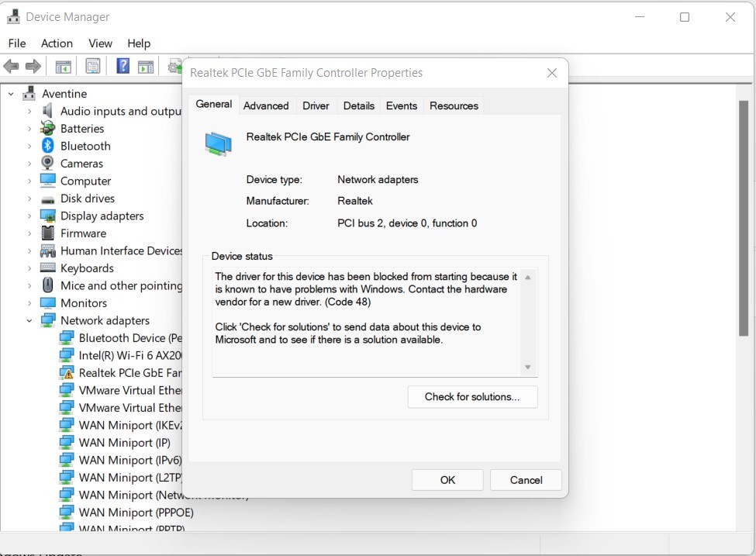756x556 pixels.
Task: Click Cancel in the Properties dialog
Action: coord(526,480)
